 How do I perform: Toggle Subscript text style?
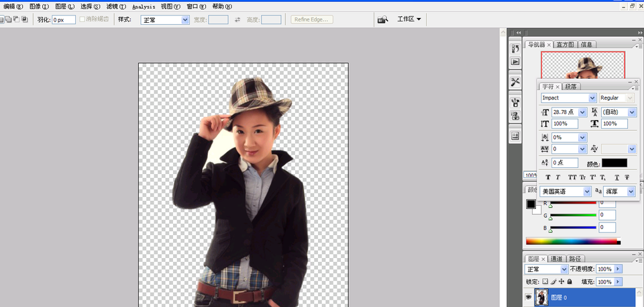click(x=602, y=177)
